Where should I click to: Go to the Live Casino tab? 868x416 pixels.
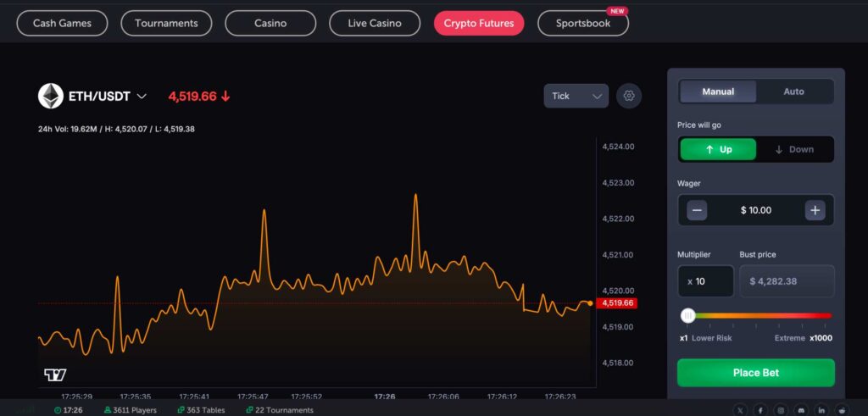point(375,23)
